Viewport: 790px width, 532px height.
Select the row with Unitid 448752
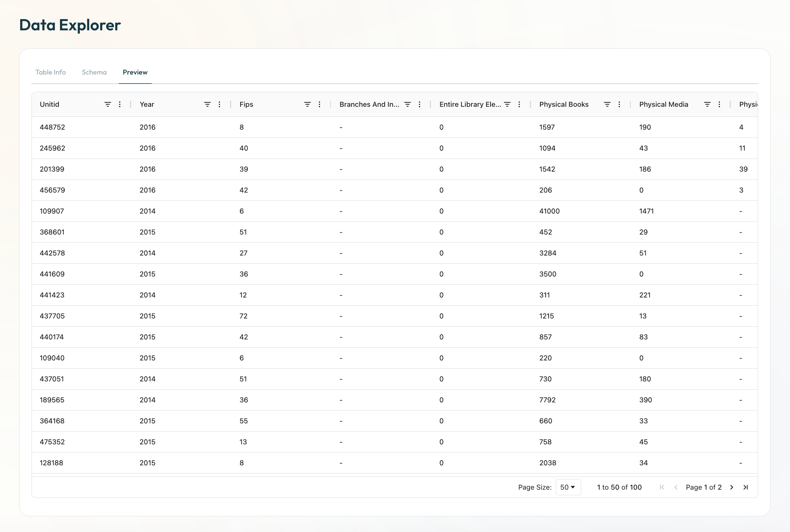(395, 127)
